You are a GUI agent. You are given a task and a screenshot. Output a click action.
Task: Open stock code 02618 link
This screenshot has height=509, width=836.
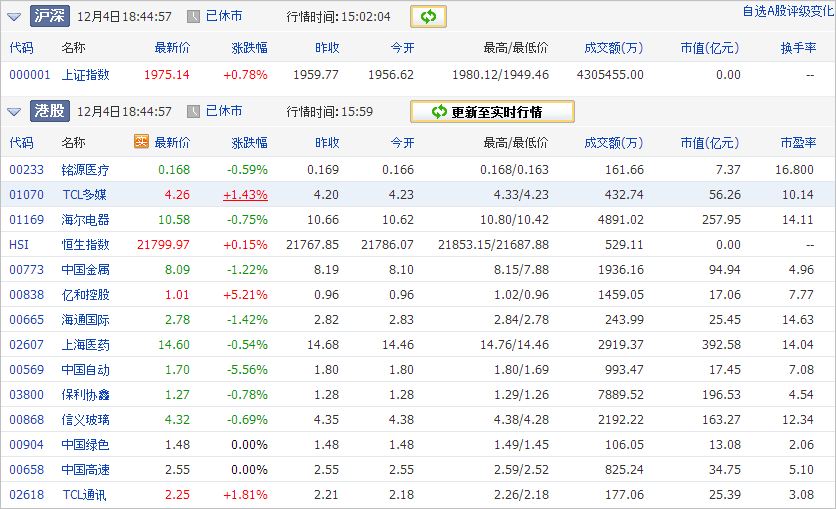point(26,495)
